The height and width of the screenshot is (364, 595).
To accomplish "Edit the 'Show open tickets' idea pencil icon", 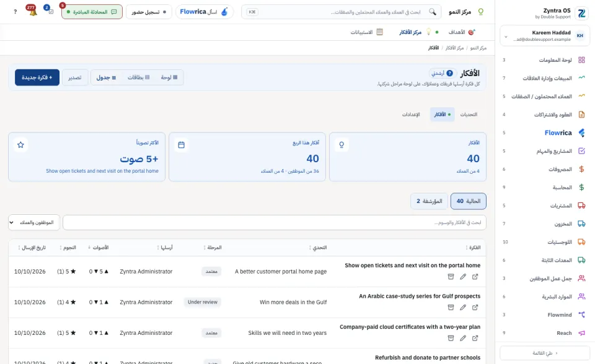I will [x=463, y=277].
